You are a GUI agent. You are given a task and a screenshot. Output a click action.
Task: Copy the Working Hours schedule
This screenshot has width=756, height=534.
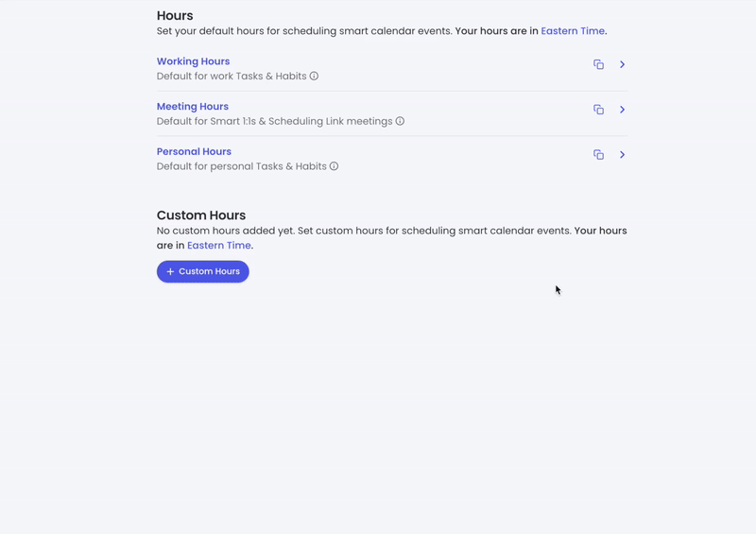point(598,64)
